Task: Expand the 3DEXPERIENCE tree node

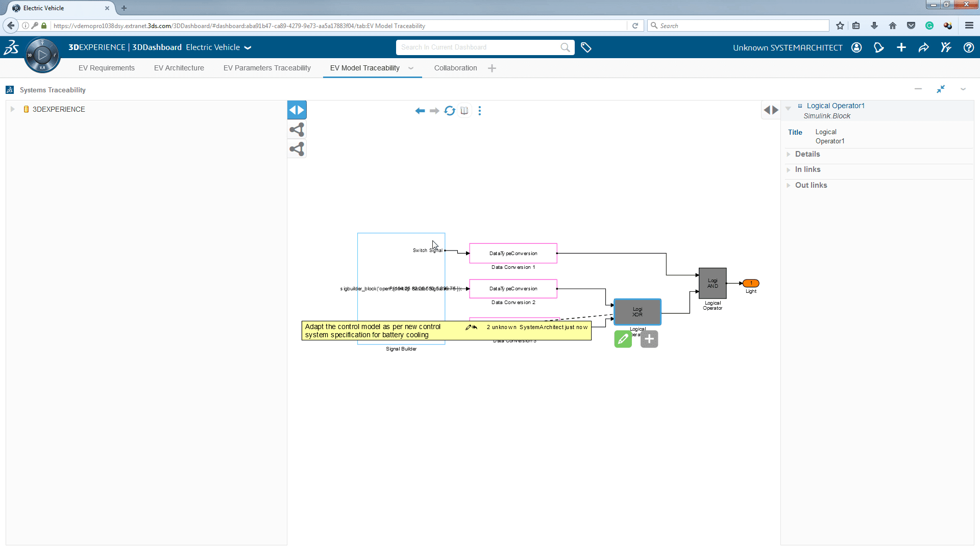Action: tap(13, 109)
